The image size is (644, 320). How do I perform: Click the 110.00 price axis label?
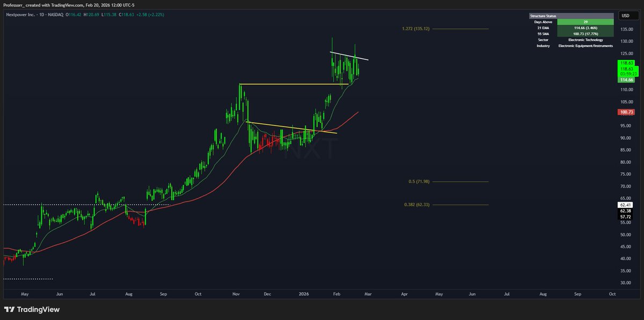(x=626, y=90)
